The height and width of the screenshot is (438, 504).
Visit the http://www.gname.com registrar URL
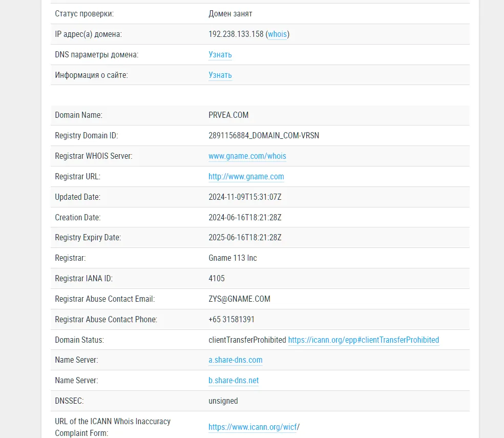[x=246, y=177]
